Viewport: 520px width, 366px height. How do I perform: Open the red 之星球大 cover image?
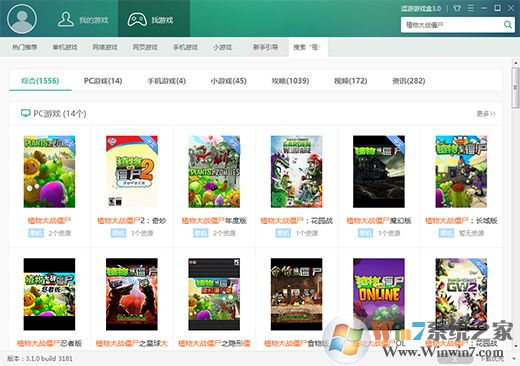point(132,294)
